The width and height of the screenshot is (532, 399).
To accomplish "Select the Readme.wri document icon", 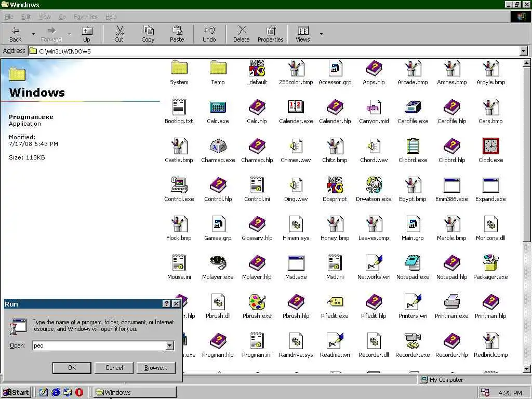I will point(335,341).
